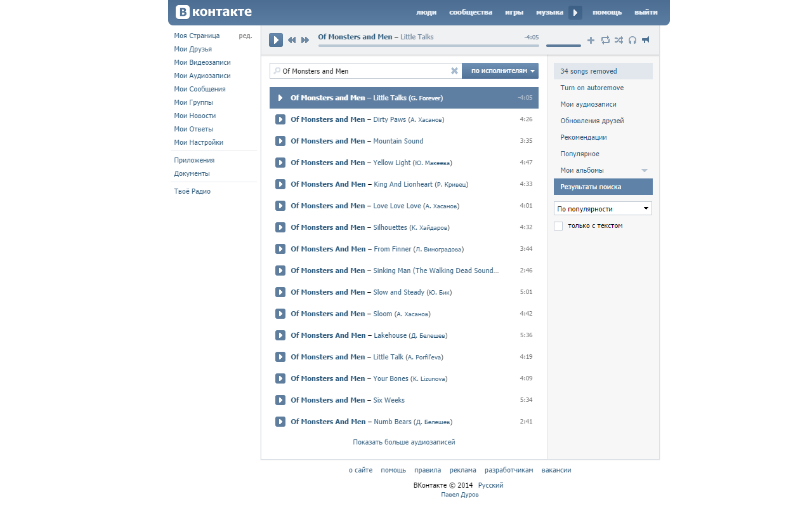Click 'Показать больше аудиозаписей' link
This screenshot has width=812, height=508.
pyautogui.click(x=404, y=442)
